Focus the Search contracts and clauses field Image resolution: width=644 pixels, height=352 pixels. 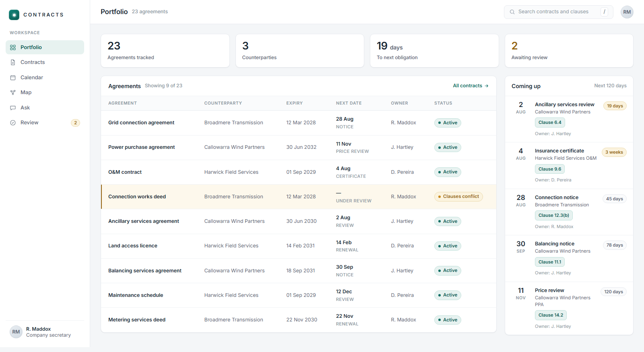point(558,12)
